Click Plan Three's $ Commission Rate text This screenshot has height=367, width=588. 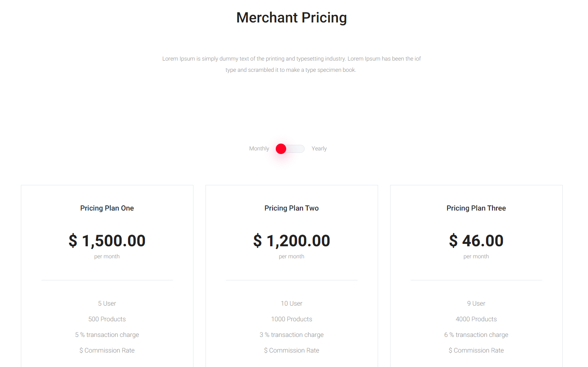(476, 351)
